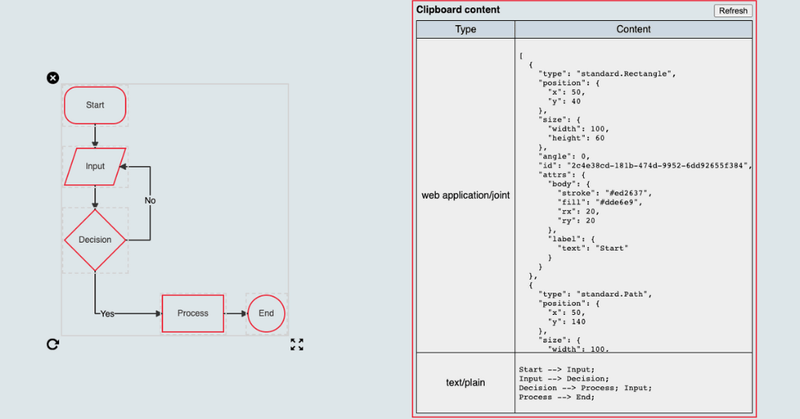Click the web application/joint type cell
800x419 pixels.
point(465,195)
